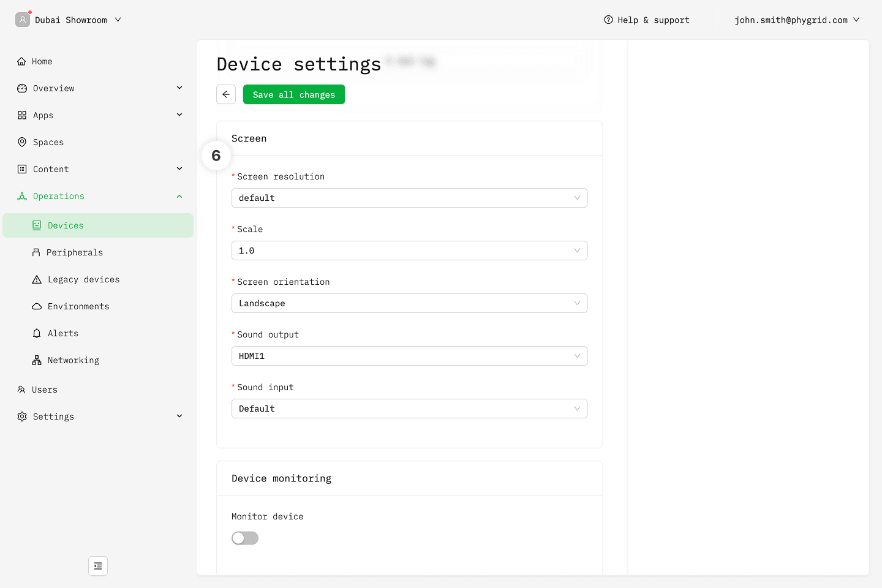Enable the Monitor device toggle
This screenshot has width=882, height=588.
pyautogui.click(x=245, y=538)
